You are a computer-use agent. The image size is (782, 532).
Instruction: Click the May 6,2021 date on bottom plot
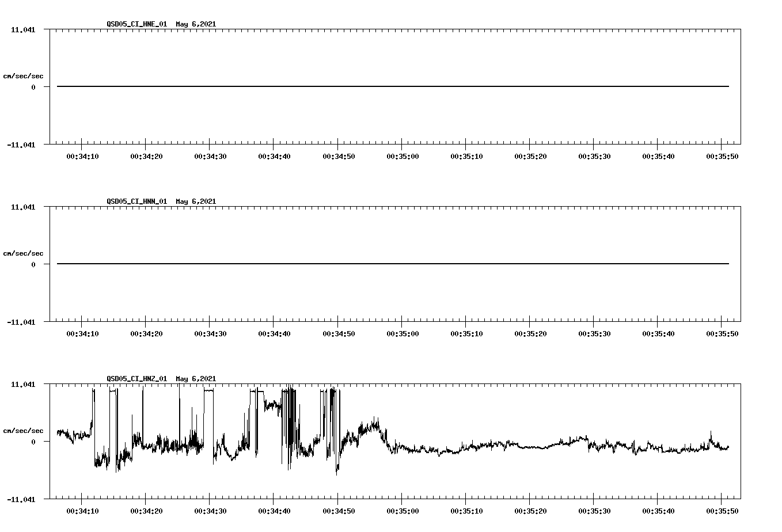tap(196, 379)
